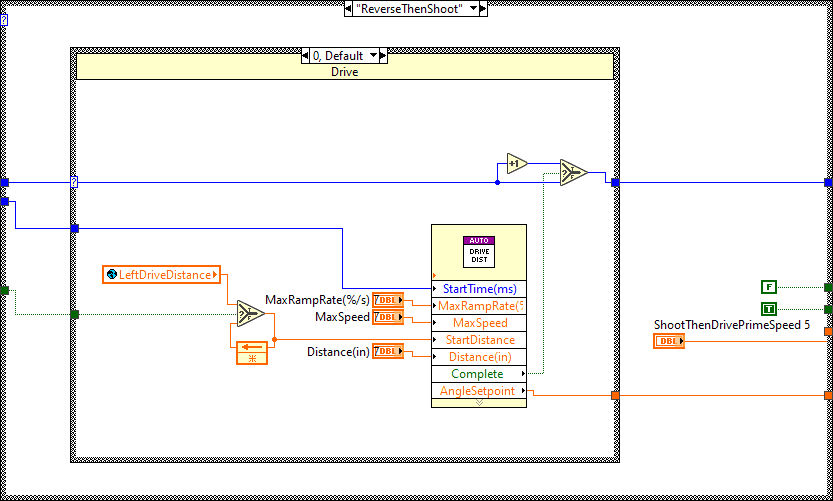Select the feedback node with left arrow
Screen dimensions: 833x501
click(x=251, y=350)
